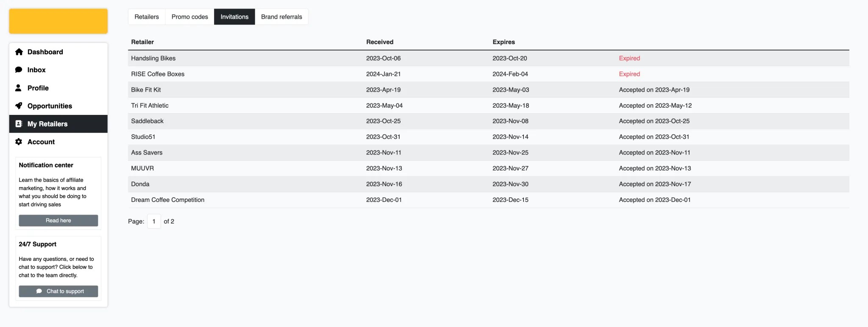This screenshot has width=868, height=327.
Task: Click 'Accepted on 2023-Apr-19' status
Action: pyautogui.click(x=654, y=89)
